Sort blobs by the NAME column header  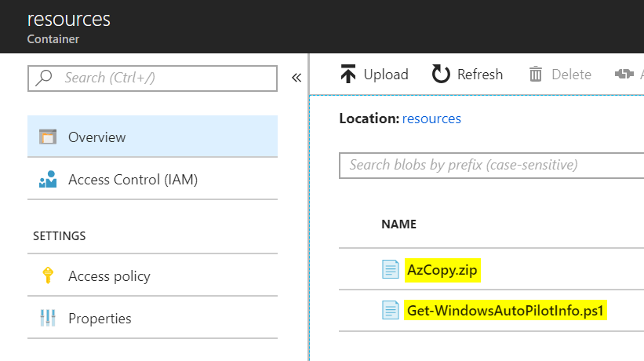(398, 224)
